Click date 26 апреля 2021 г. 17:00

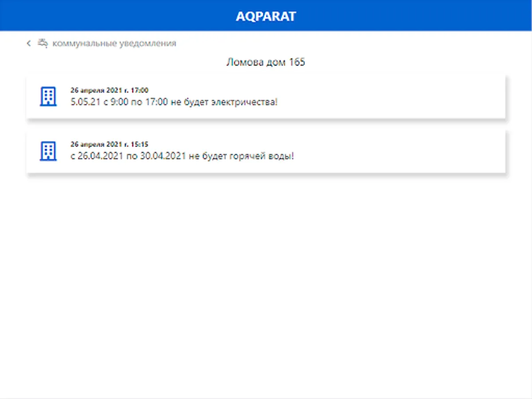[110, 90]
